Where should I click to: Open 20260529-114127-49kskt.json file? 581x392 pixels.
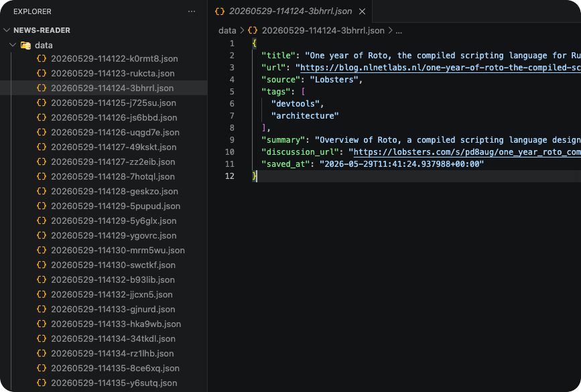click(x=104, y=147)
